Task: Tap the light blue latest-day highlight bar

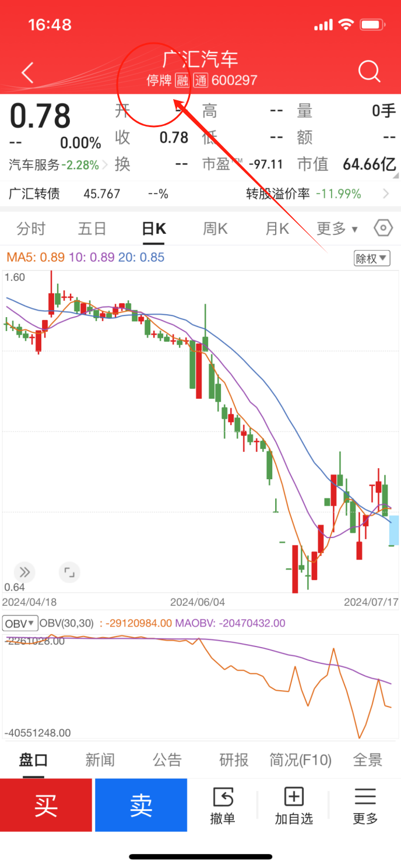Action: [x=394, y=530]
